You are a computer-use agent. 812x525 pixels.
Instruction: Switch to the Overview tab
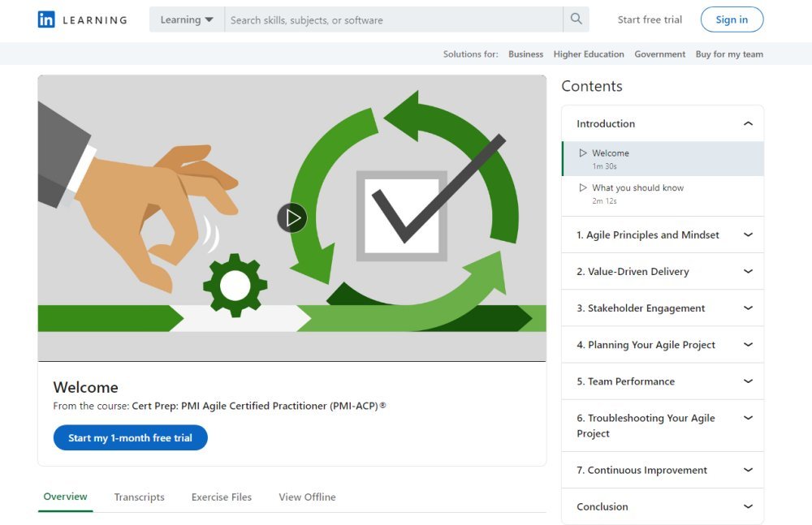click(65, 497)
